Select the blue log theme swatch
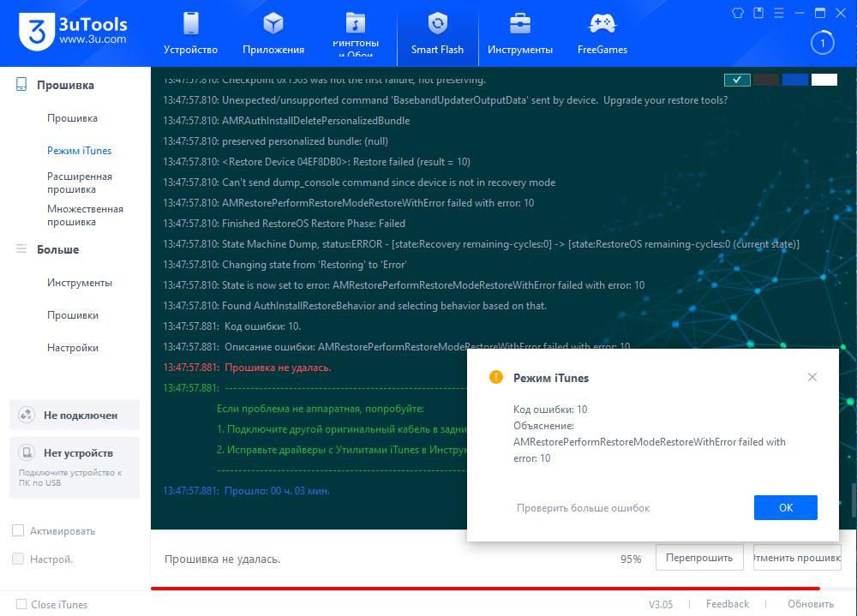 pyautogui.click(x=795, y=80)
